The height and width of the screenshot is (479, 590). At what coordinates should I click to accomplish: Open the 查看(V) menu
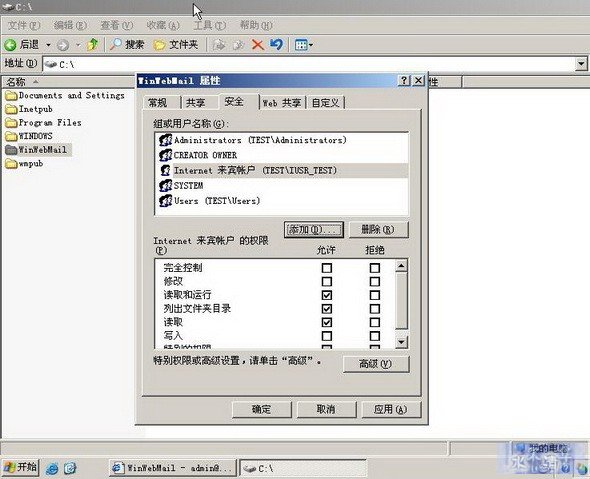(117, 26)
